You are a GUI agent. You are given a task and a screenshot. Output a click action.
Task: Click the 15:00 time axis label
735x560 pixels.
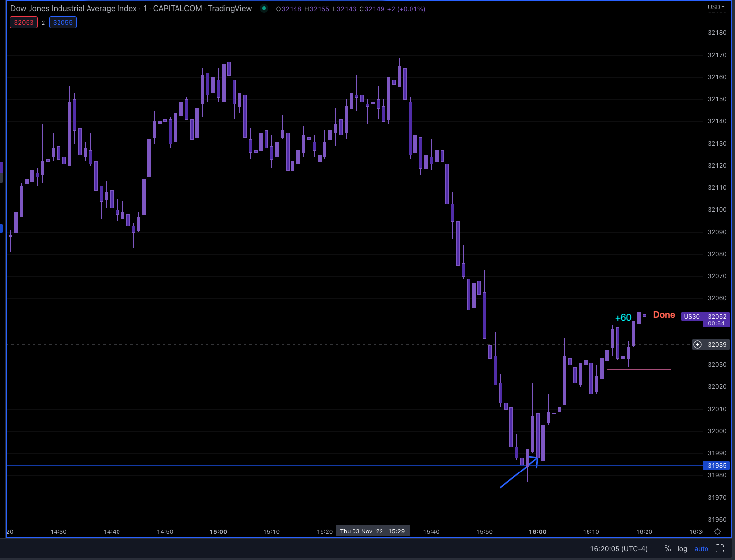tap(218, 531)
